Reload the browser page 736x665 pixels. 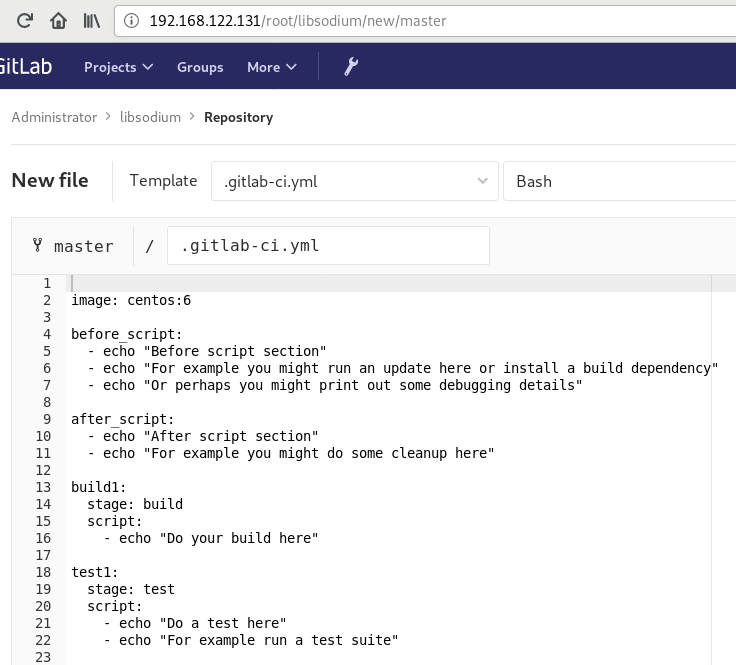point(25,20)
